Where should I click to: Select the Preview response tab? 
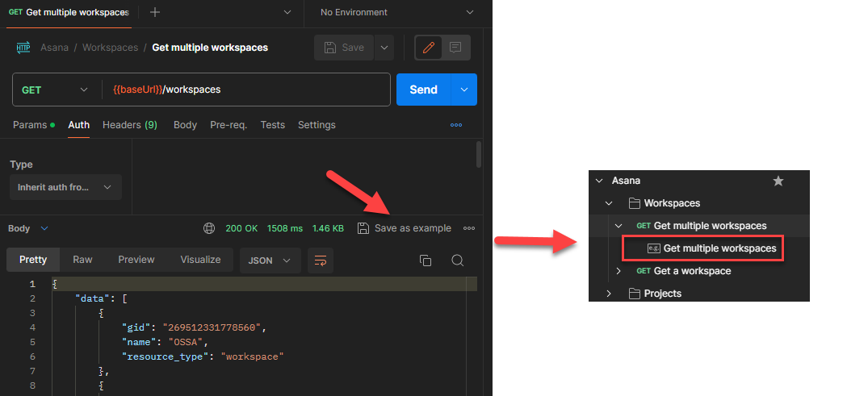click(136, 260)
